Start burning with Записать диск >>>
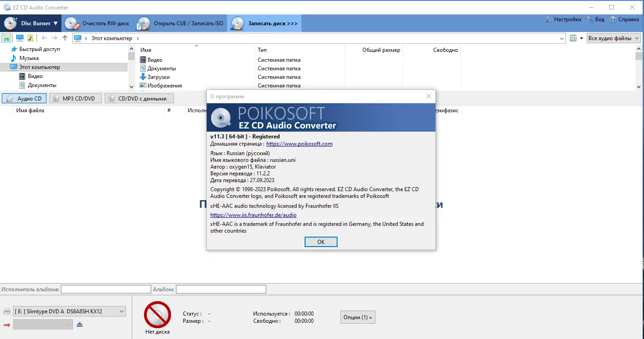 (x=264, y=23)
